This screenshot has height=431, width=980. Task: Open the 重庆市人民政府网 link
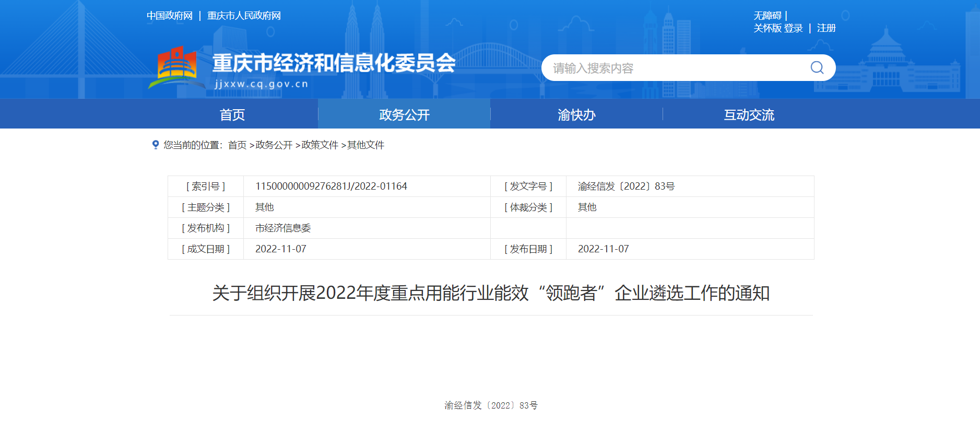244,16
